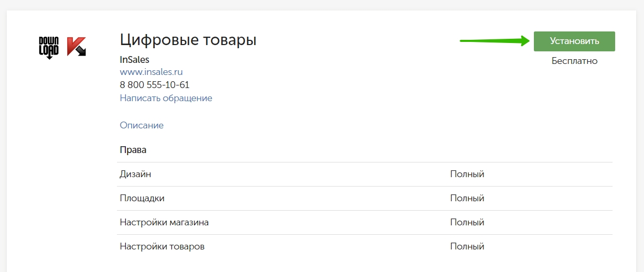Screen dimensions: 644x272
Task: Open the Описание link
Action: click(142, 125)
